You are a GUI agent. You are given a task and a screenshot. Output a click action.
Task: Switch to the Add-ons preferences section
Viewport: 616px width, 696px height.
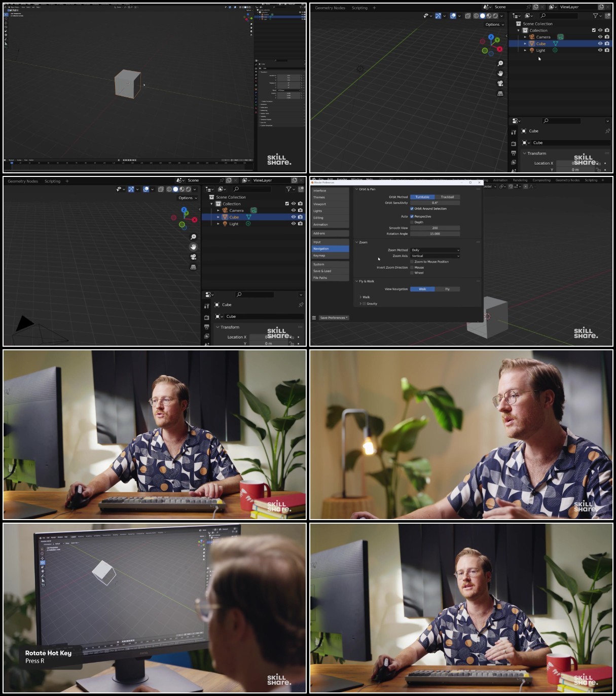[x=330, y=233]
